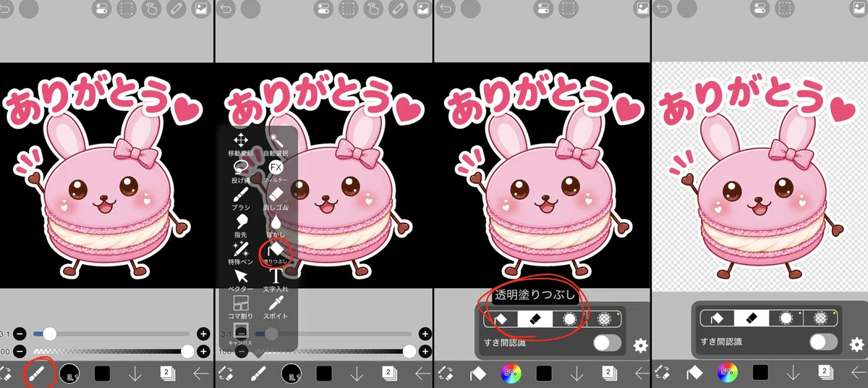Open layers icon in fourth screenshot
The width and height of the screenshot is (868, 388).
click(825, 373)
